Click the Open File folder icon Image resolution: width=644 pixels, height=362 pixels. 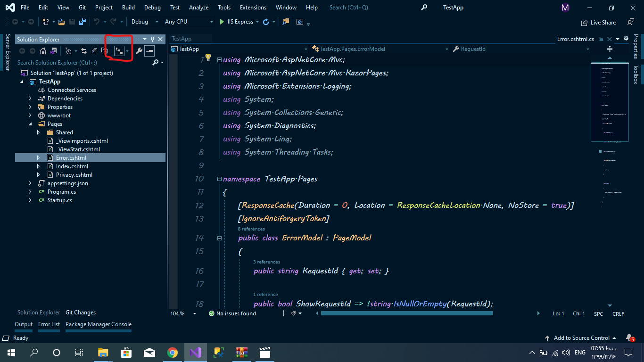[x=61, y=22]
